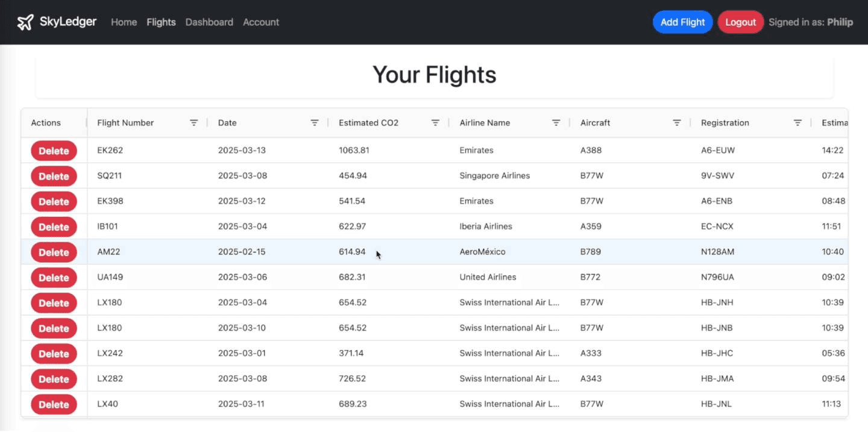Delete the EK262 flight row
868x432 pixels.
[x=54, y=151]
